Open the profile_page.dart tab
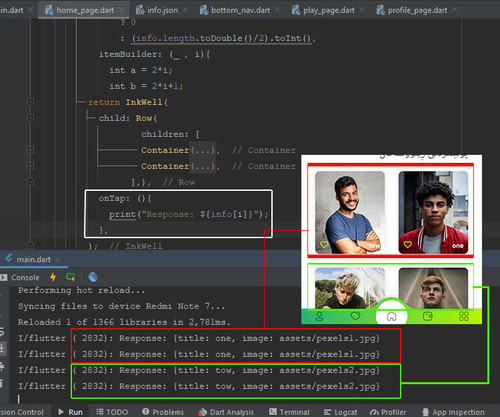Viewport: 500px width, 417px height. [x=417, y=10]
